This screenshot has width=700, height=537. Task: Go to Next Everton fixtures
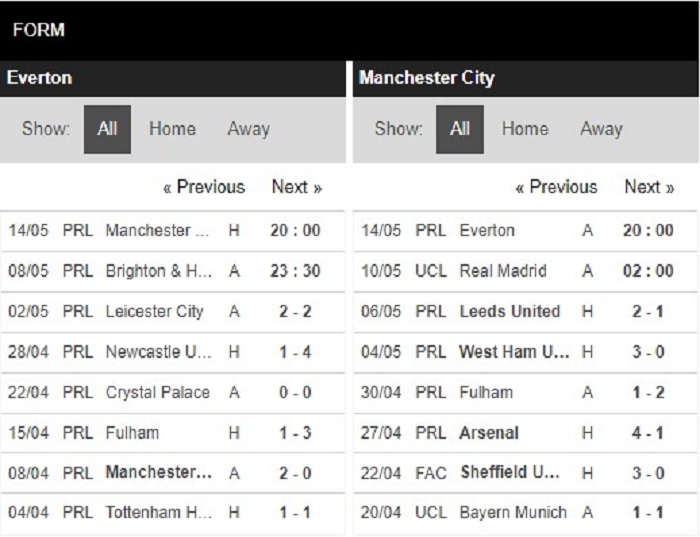click(297, 187)
